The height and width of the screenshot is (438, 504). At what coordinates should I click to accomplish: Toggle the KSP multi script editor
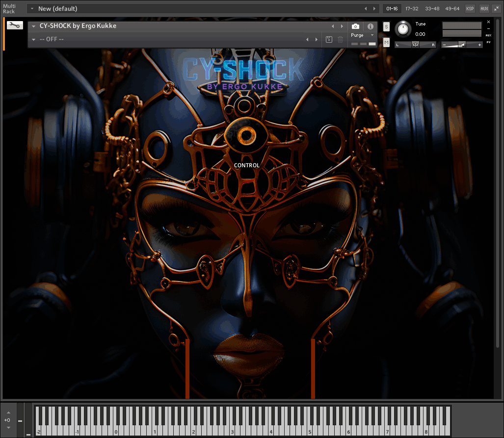pyautogui.click(x=470, y=9)
